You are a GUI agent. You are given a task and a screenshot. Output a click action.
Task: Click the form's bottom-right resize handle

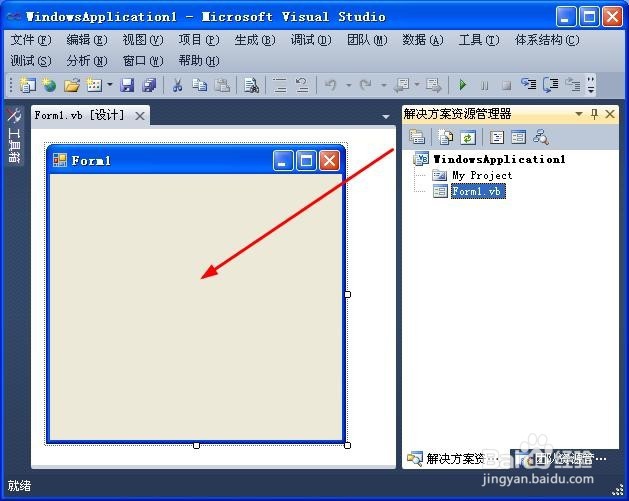click(x=347, y=446)
